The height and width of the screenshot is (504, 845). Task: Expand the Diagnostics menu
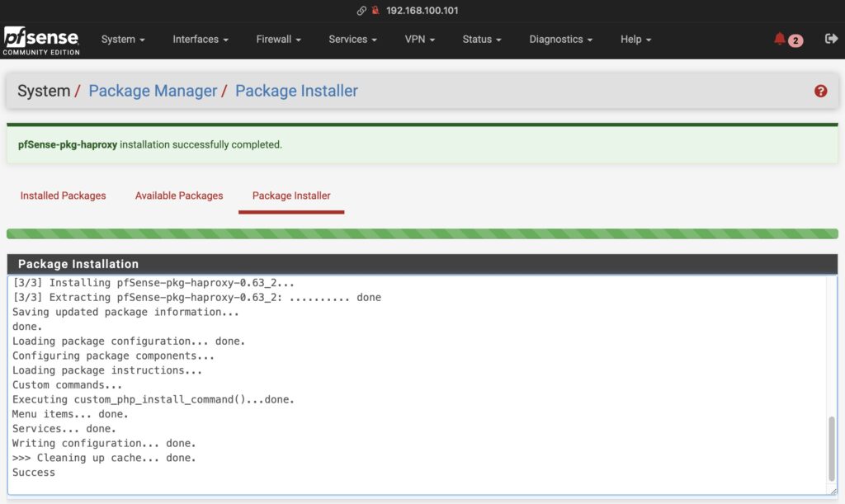(x=561, y=40)
